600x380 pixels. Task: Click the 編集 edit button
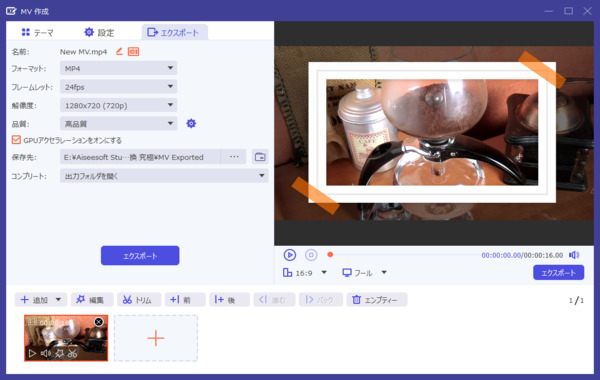[x=92, y=300]
